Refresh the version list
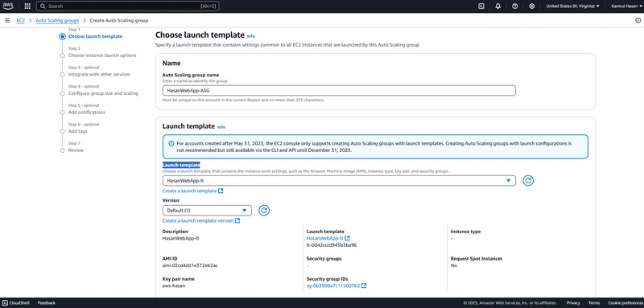This screenshot has height=308, width=644. (264, 211)
